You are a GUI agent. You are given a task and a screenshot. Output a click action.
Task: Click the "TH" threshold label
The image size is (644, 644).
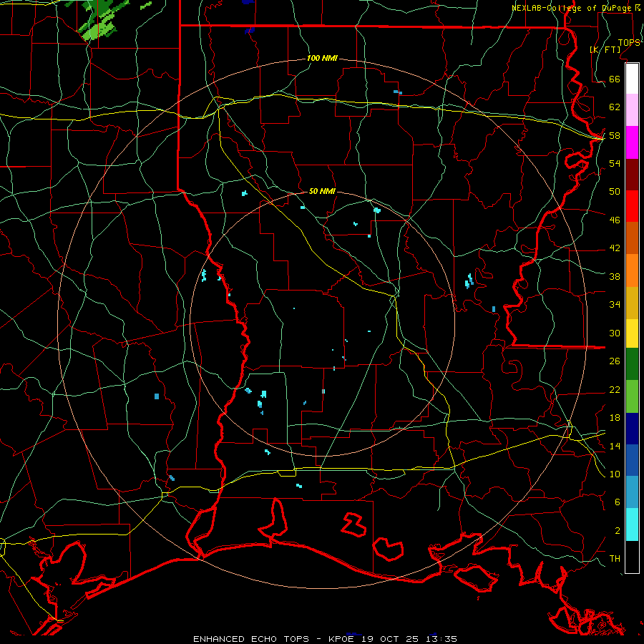coord(615,559)
